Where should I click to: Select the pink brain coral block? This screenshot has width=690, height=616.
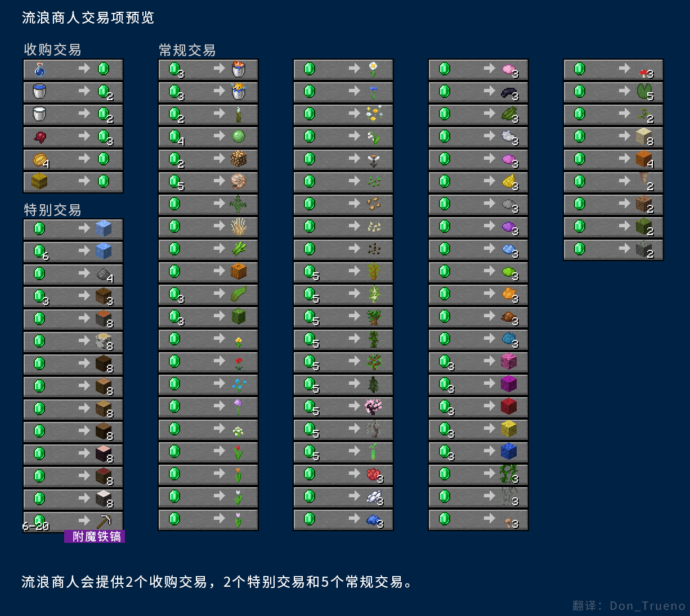point(508,362)
